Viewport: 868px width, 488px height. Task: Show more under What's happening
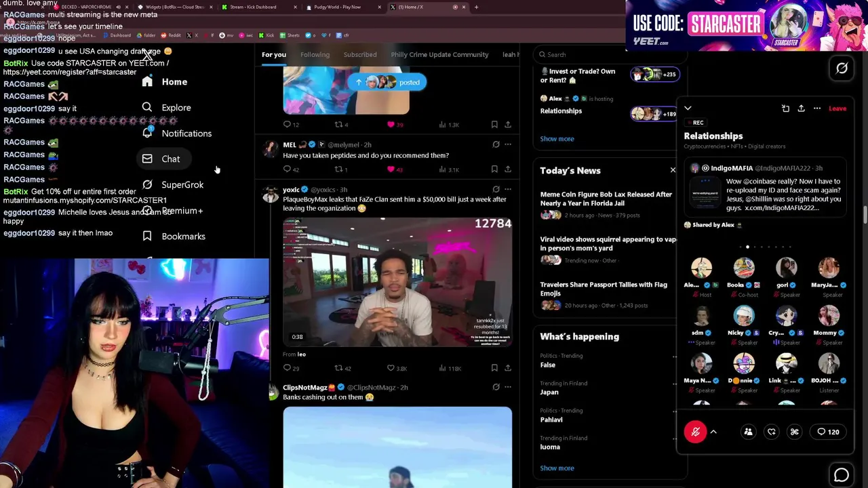pyautogui.click(x=557, y=468)
